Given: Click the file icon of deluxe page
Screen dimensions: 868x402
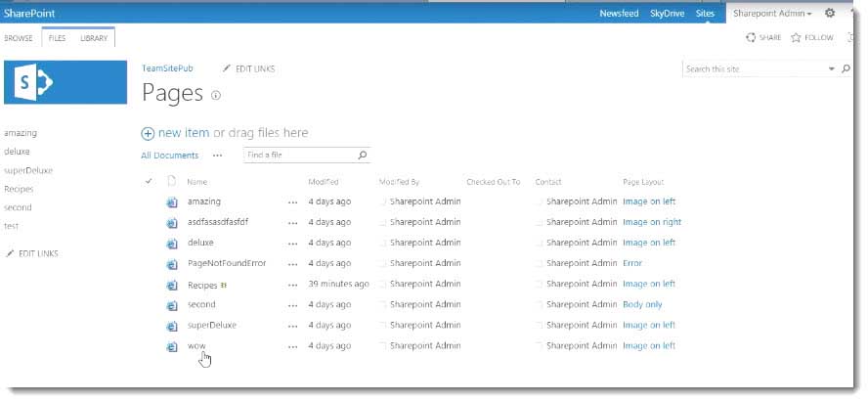Looking at the screenshot, I should click(172, 244).
